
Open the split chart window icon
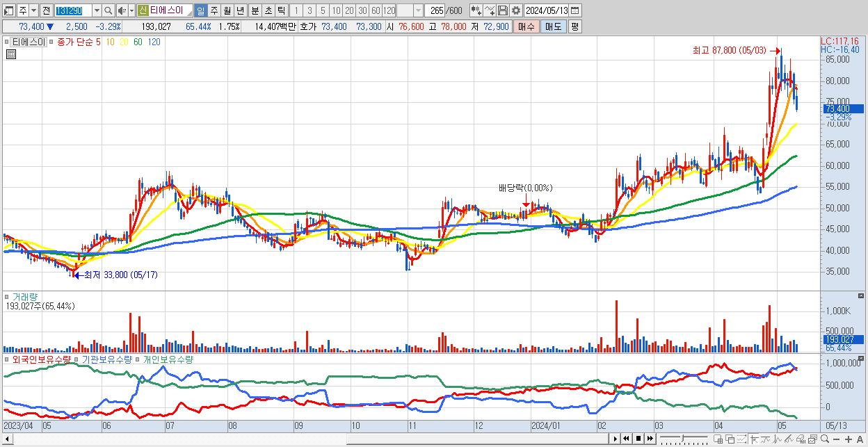(718, 439)
